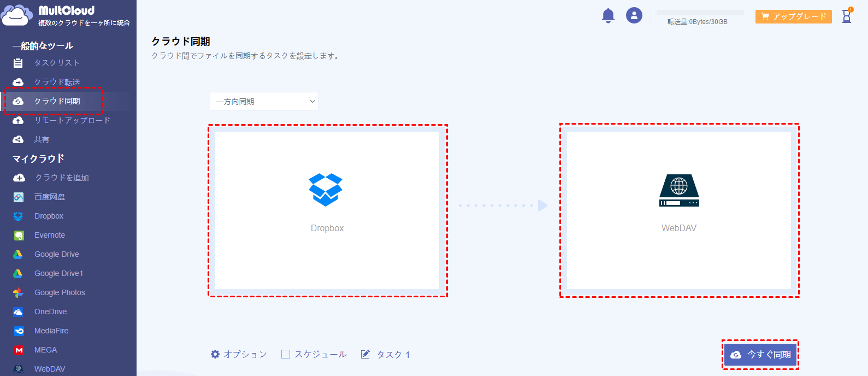This screenshot has width=868, height=376.
Task: Click the cloud sync icon in sidebar
Action: pyautogui.click(x=18, y=101)
